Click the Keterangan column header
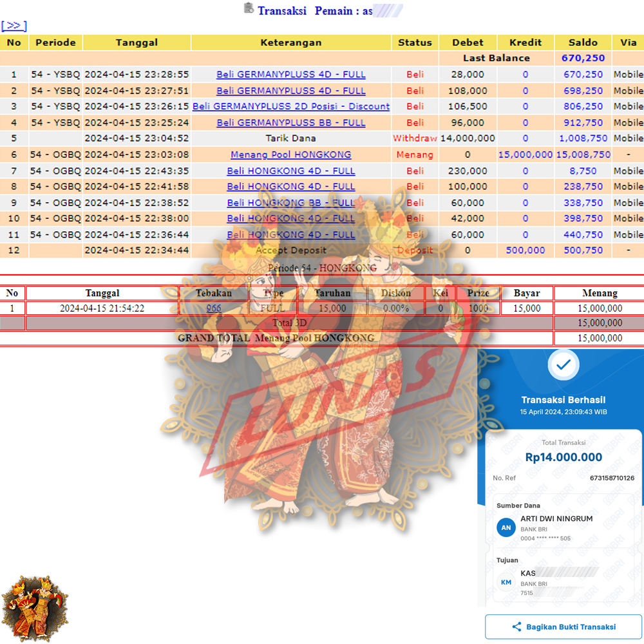Image resolution: width=644 pixels, height=644 pixels. (291, 43)
